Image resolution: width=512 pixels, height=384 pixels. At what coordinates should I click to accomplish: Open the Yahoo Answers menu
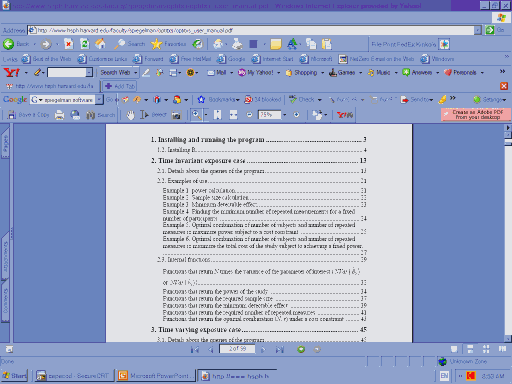[x=417, y=72]
